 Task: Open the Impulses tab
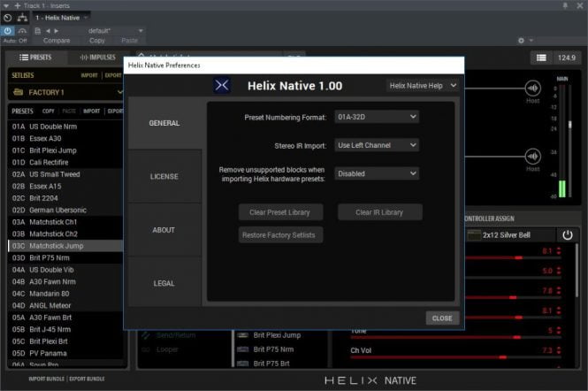(98, 57)
